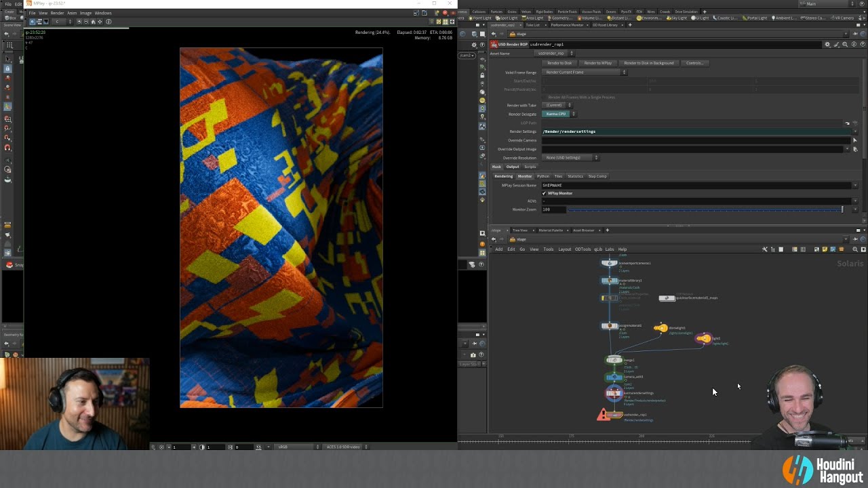Click the usdrender_rop1 node warning icon
868x488 pixels.
(x=603, y=414)
